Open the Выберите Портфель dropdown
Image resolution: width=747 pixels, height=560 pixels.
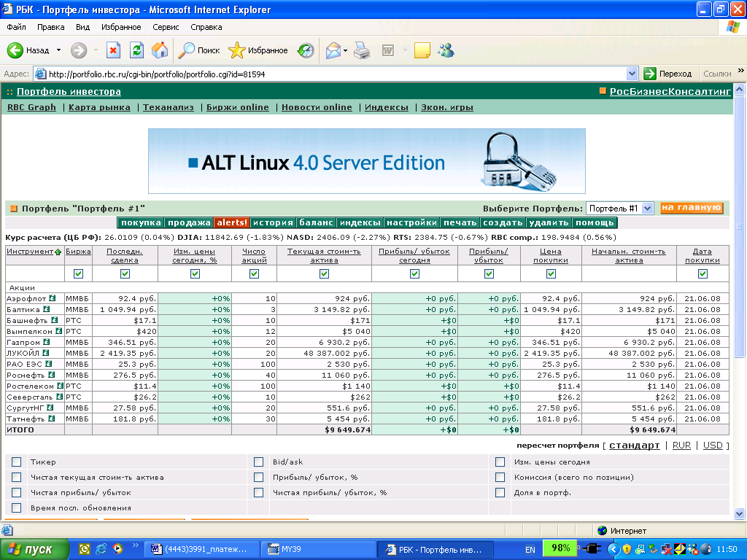[x=619, y=209]
